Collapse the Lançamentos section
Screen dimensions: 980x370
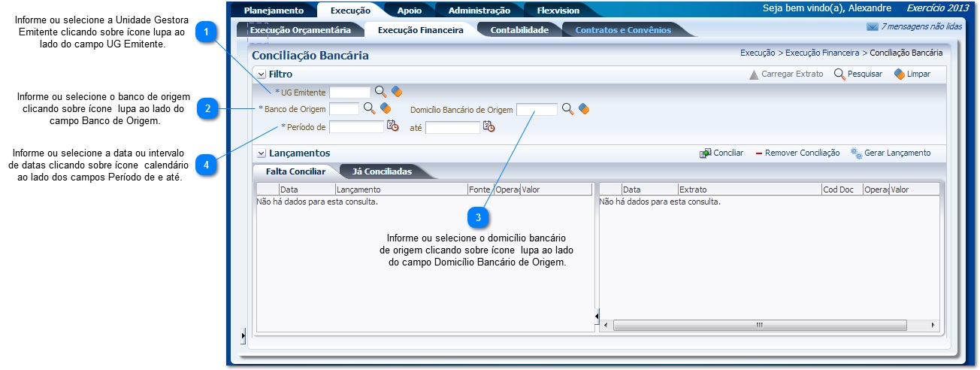pos(261,153)
